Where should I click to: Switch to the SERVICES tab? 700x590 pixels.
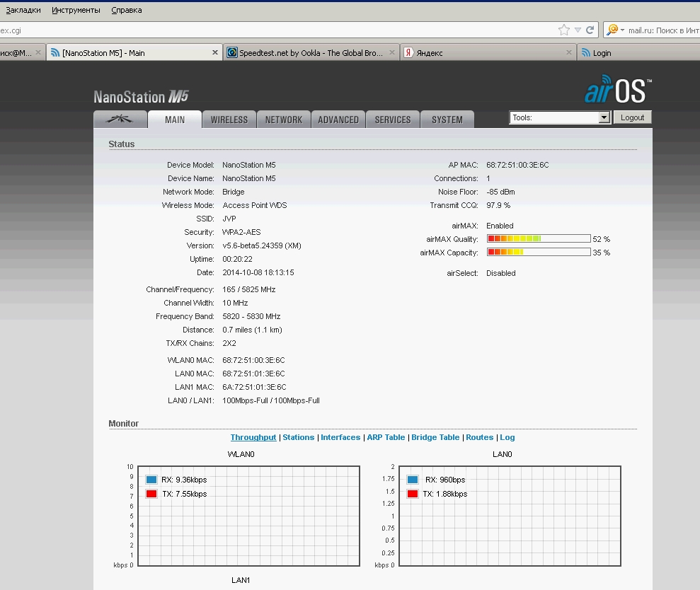392,119
